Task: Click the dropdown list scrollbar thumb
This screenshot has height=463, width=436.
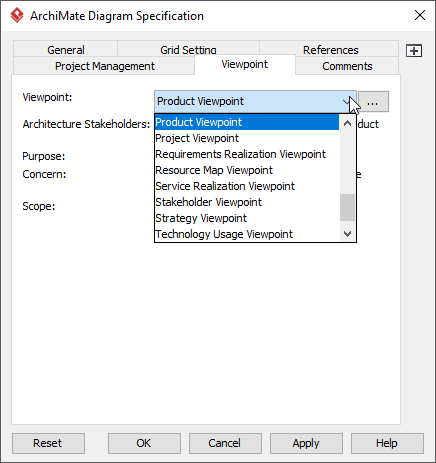Action: pos(347,207)
